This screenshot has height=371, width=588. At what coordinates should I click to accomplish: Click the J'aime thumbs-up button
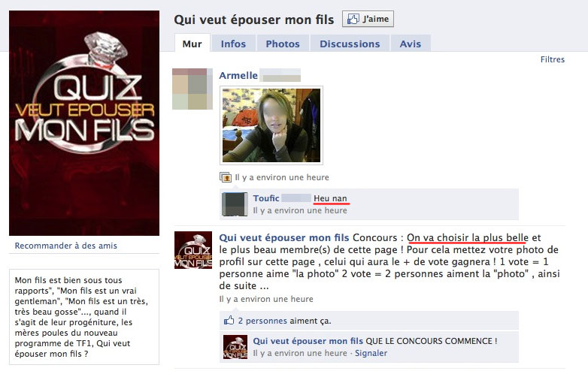point(368,19)
